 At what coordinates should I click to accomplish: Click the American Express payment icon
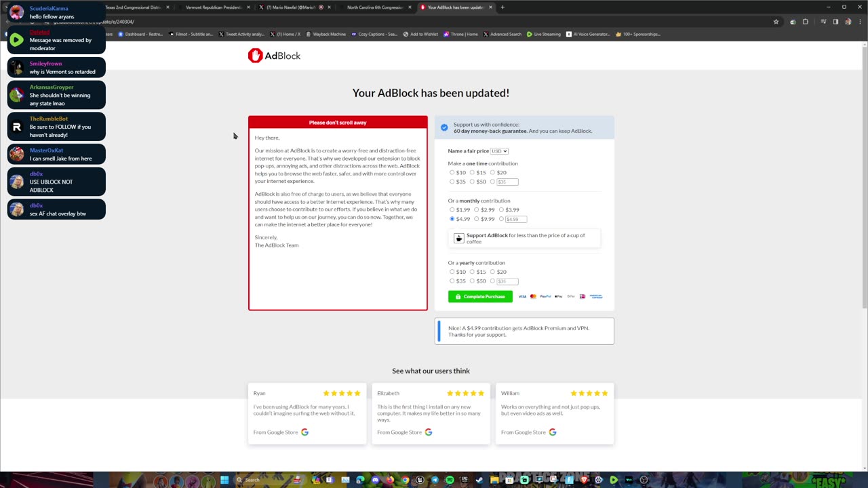[x=595, y=296]
